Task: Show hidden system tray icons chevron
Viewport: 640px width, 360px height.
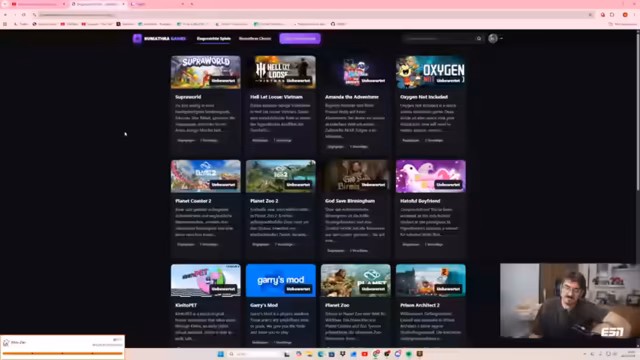Action: (585, 354)
